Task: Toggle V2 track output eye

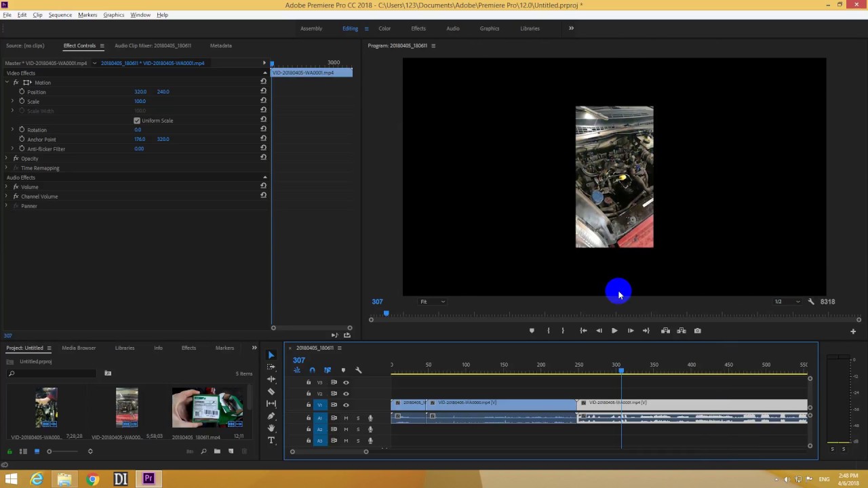Action: coord(346,394)
